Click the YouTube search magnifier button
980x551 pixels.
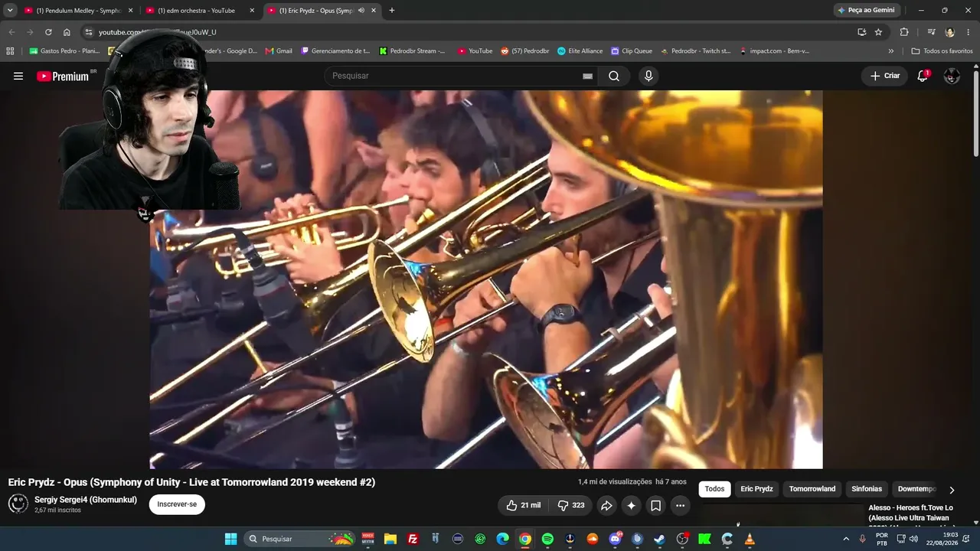click(x=614, y=76)
